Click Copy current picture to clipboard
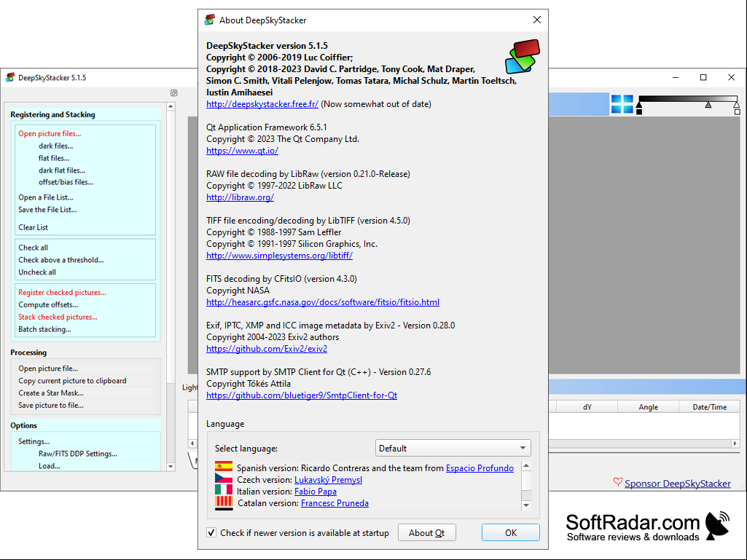Viewport: 747px width, 560px height. pos(72,381)
